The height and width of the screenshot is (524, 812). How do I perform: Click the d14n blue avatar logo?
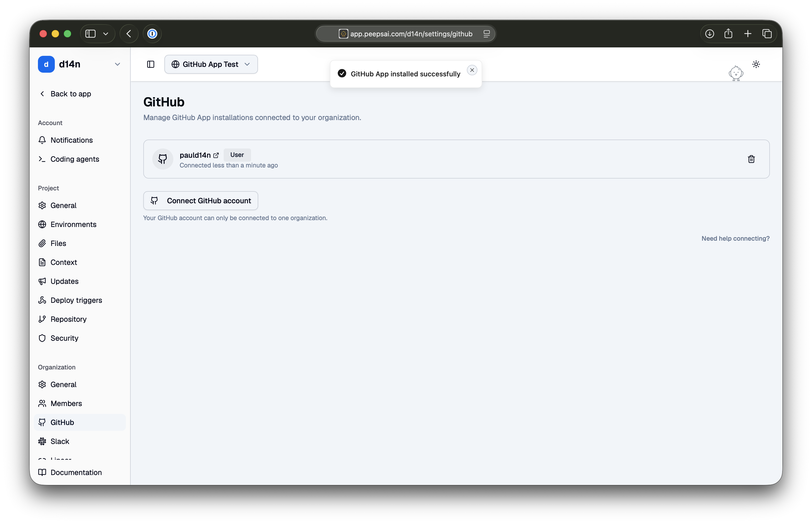point(46,64)
